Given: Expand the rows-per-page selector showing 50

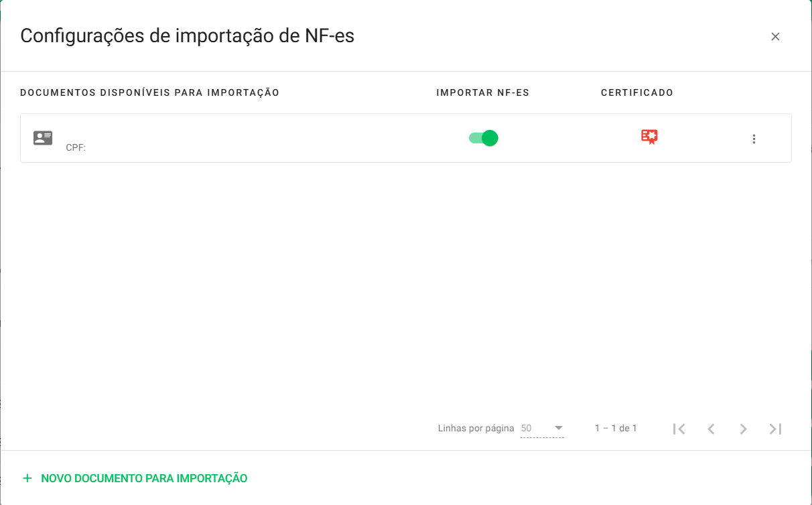Looking at the screenshot, I should 543,428.
